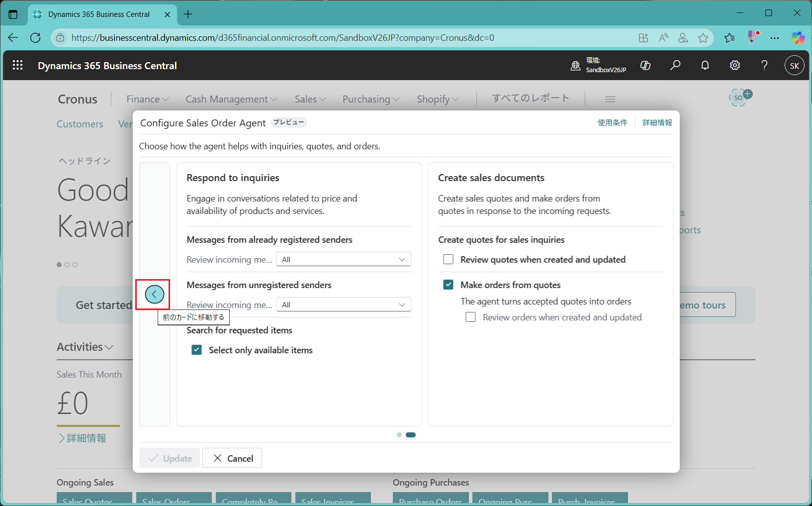
Task: Enable Review orders when created and updated
Action: (x=470, y=317)
